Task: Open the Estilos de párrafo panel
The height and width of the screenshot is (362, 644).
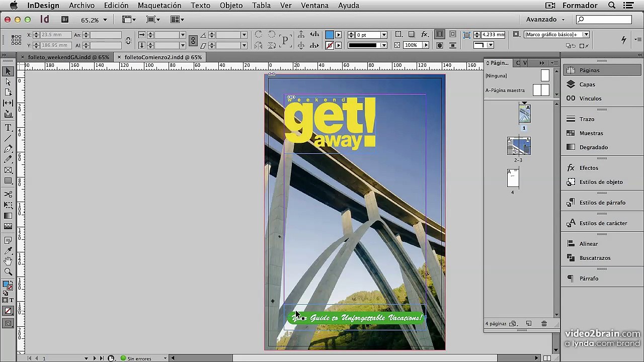Action: click(602, 203)
